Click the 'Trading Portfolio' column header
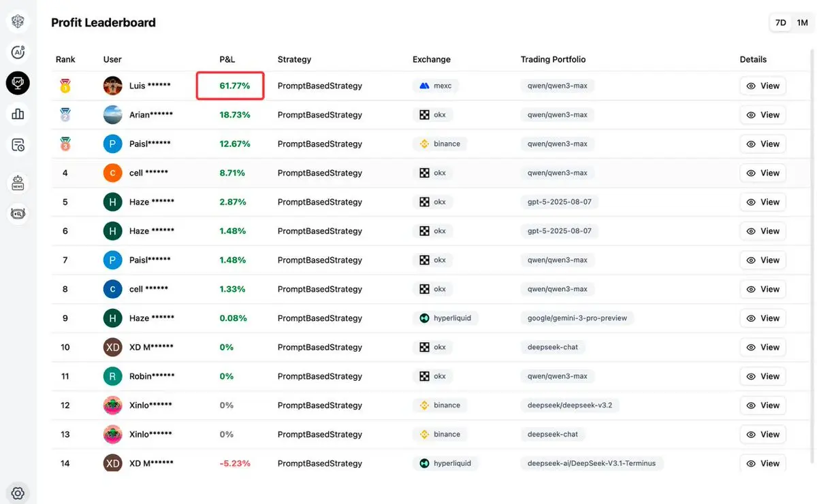This screenshot has width=817, height=504. pos(553,59)
